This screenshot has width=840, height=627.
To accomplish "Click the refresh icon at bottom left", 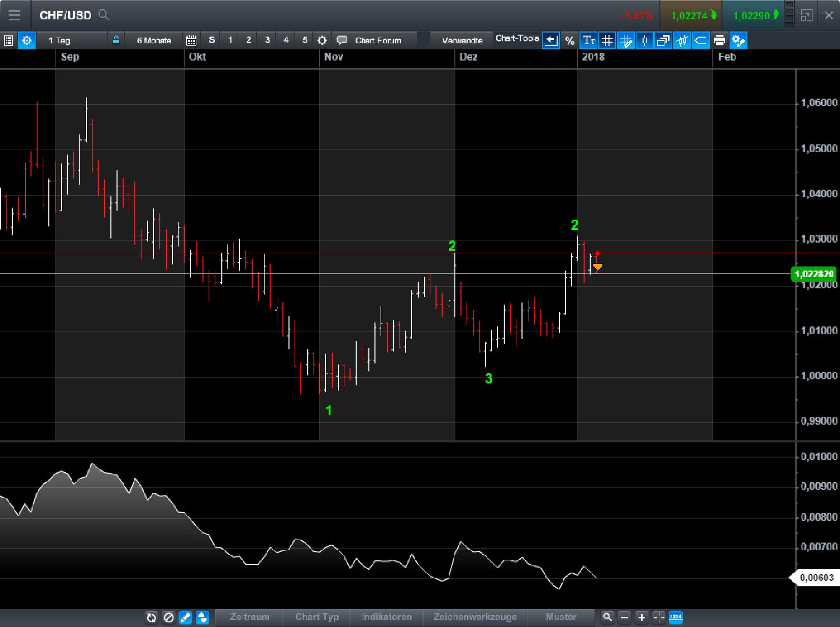I will [151, 617].
